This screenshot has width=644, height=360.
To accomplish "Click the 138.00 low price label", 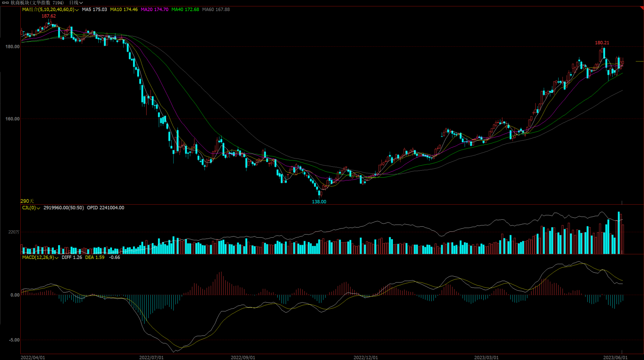I will pos(319,202).
